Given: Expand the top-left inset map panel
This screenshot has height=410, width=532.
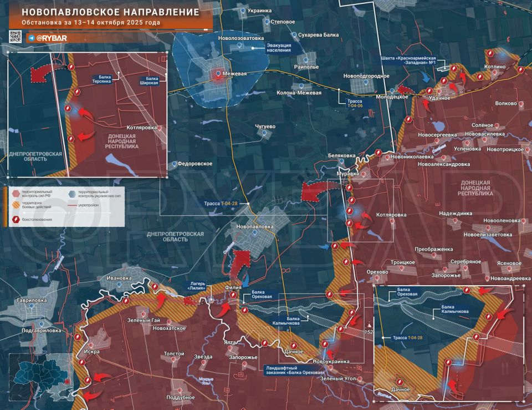Looking at the screenshot, I should (89, 111).
